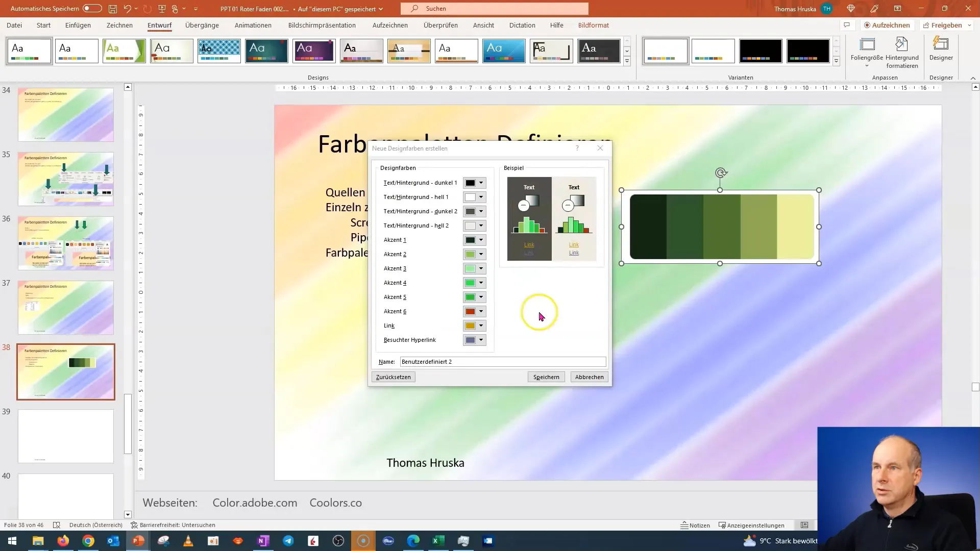Open the Bildschirmpräsentation tab

(x=322, y=25)
